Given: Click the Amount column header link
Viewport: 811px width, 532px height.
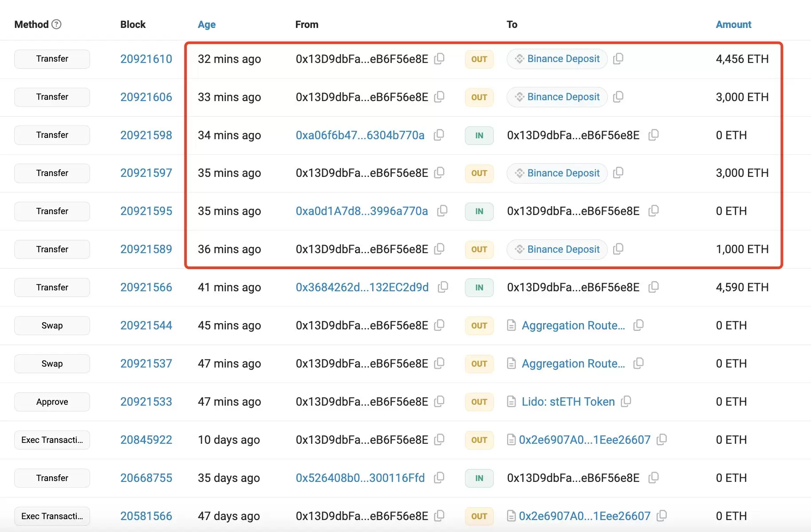Looking at the screenshot, I should (x=733, y=24).
